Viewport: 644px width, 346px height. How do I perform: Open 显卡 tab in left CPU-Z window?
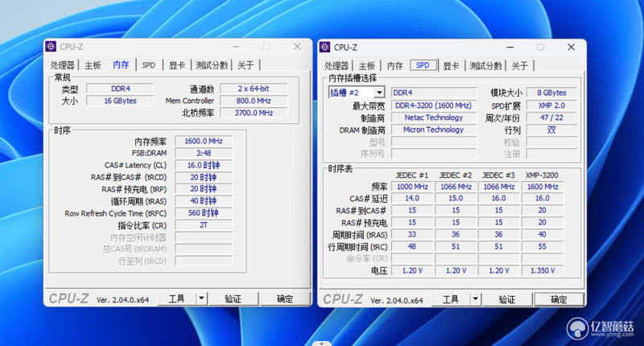click(x=177, y=65)
